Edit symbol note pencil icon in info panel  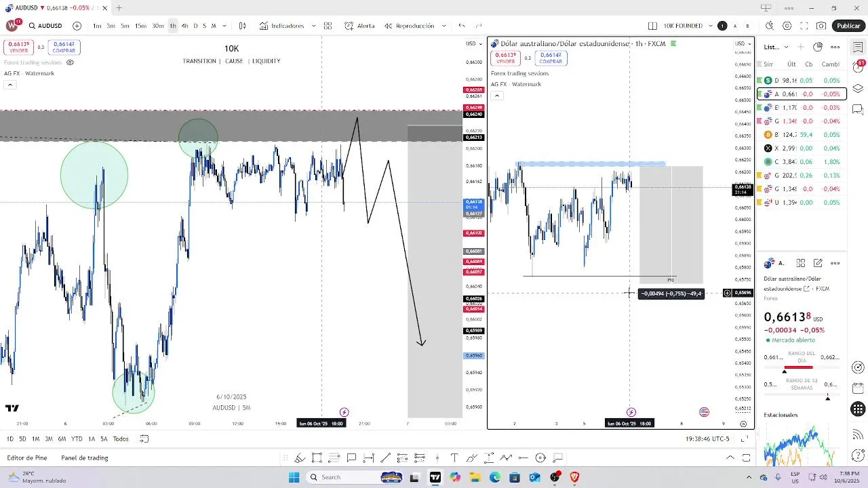click(818, 263)
